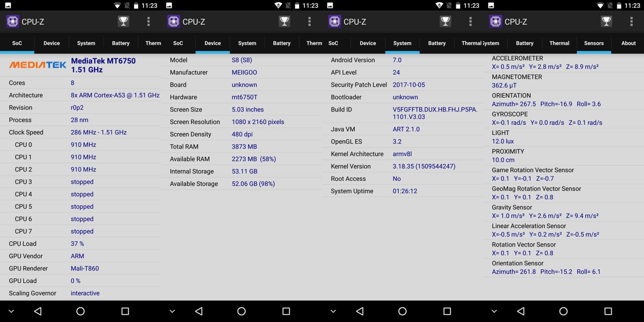Tap the Build ID value V5FGFFTB.DUX.HB.FHJ.P5PA

pos(435,113)
